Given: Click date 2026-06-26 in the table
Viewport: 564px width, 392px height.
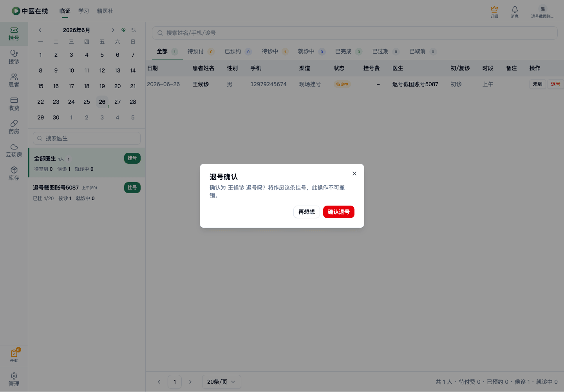Looking at the screenshot, I should click(163, 84).
